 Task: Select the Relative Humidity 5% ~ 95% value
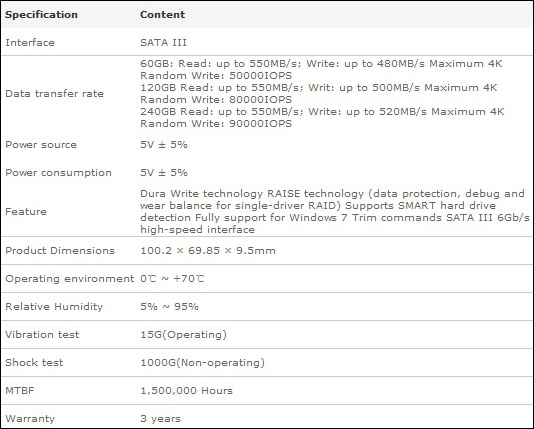point(169,306)
